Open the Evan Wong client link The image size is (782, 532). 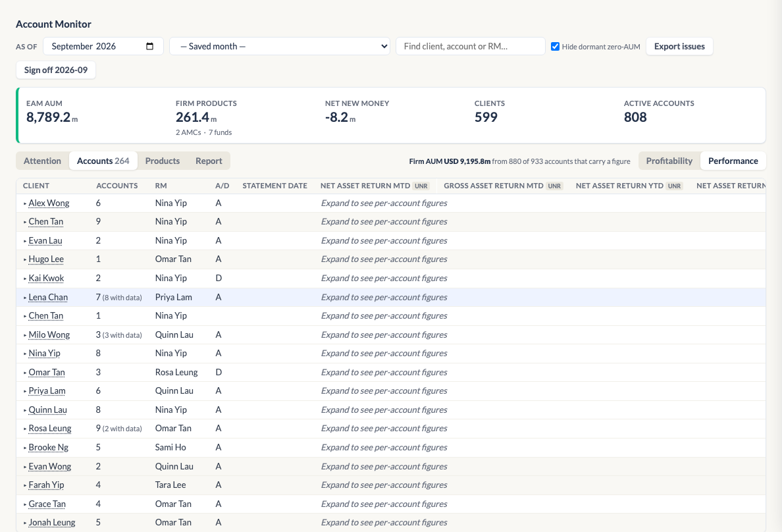(x=50, y=466)
